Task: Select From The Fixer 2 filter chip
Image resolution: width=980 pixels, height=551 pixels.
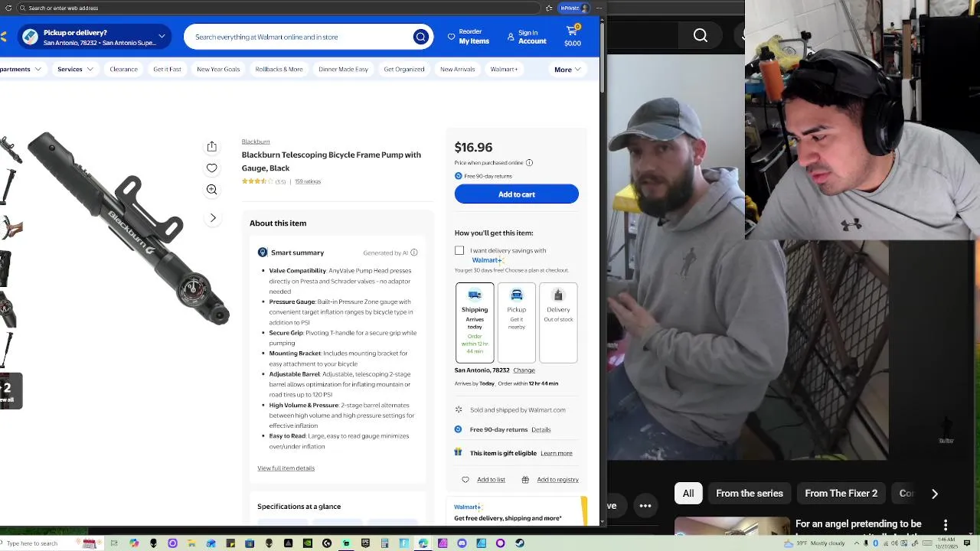Action: (841, 494)
